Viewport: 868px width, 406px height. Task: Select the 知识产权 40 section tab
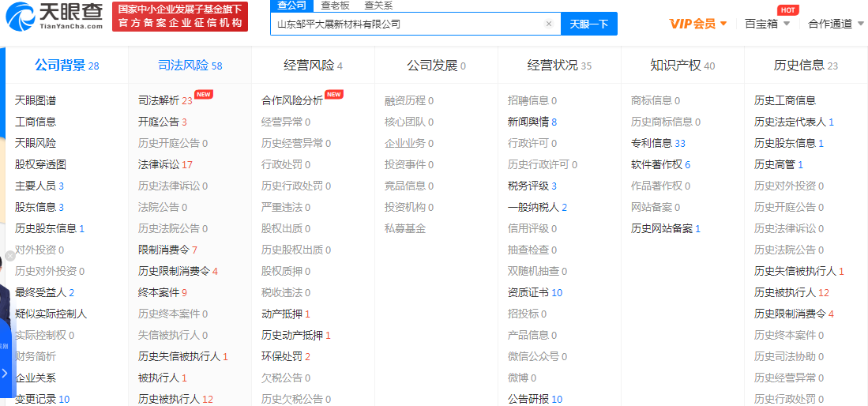(682, 66)
